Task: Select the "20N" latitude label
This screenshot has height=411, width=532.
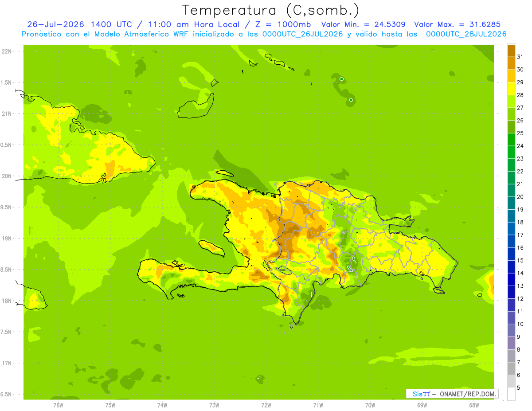Action: tap(7, 176)
